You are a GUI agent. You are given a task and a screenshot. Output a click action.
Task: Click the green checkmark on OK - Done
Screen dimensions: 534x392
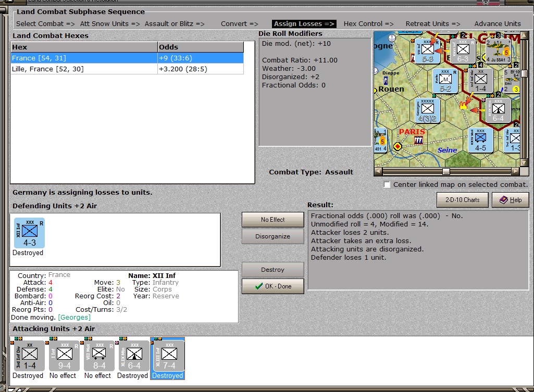point(259,286)
